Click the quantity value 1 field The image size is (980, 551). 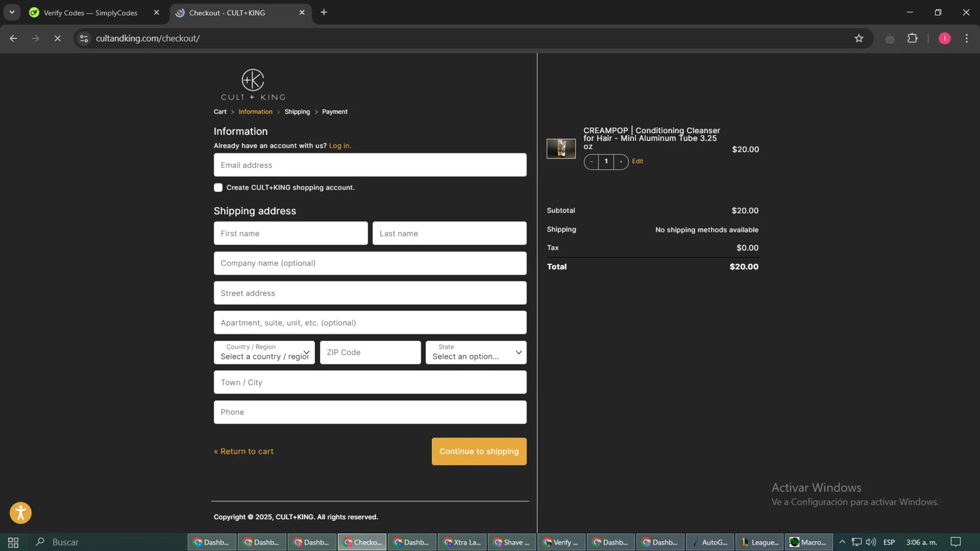[606, 161]
